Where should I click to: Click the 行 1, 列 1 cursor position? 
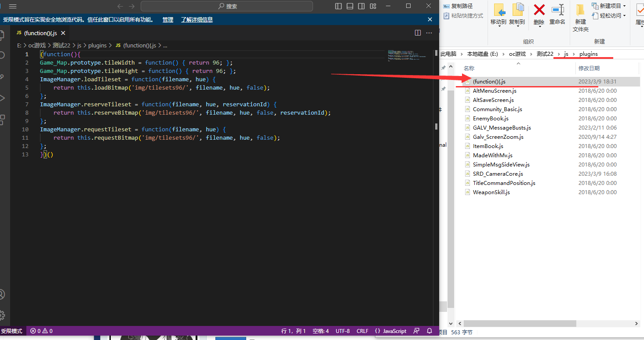point(293,331)
